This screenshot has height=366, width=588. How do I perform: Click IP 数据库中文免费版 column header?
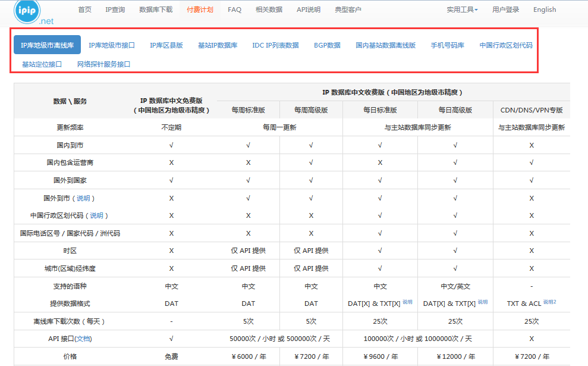click(x=171, y=105)
